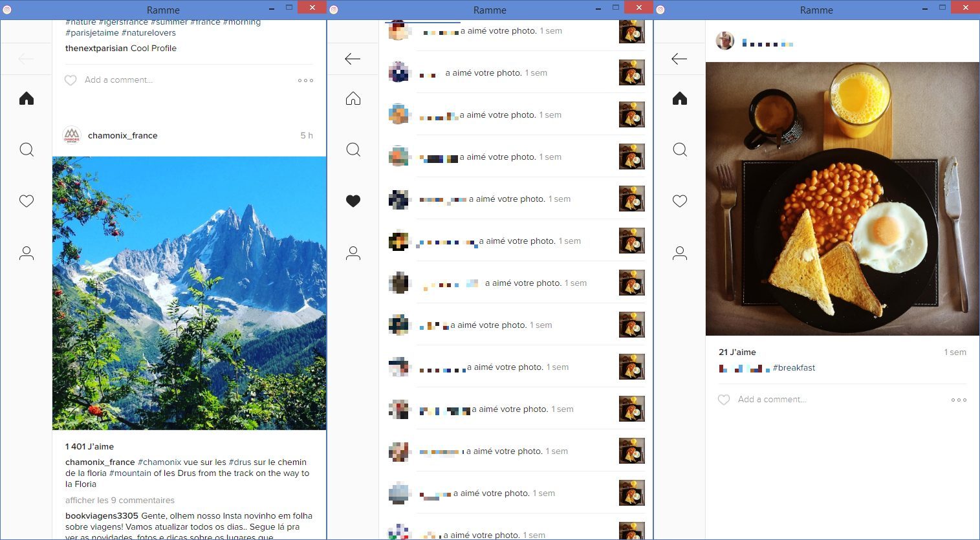Open chamonix_france profile from post header
Image resolution: width=980 pixels, height=540 pixels.
click(x=122, y=136)
